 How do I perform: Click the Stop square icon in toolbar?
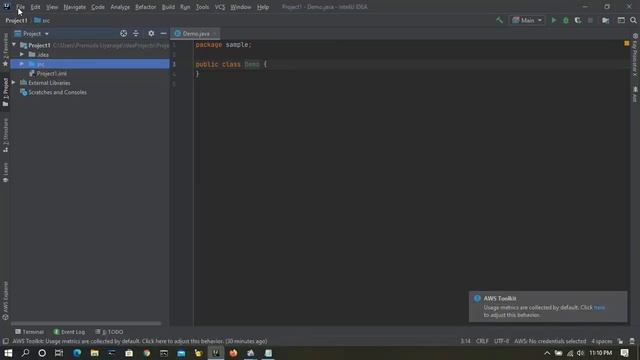click(590, 20)
